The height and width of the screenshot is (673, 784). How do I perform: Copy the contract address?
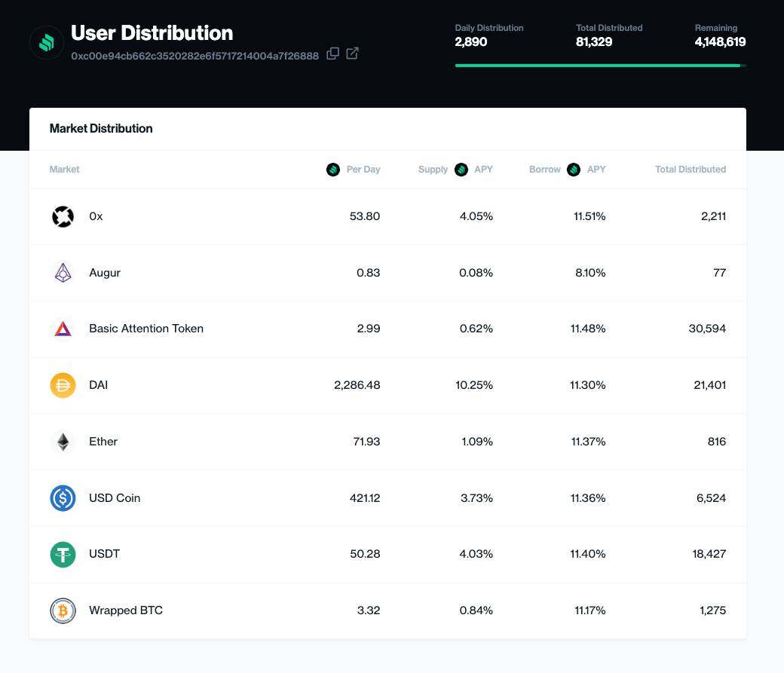pos(332,54)
